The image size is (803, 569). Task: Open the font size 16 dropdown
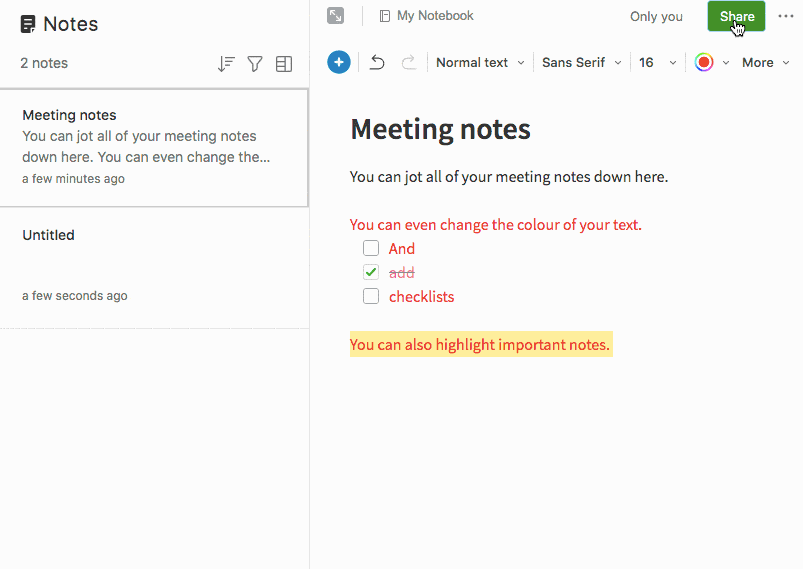658,62
